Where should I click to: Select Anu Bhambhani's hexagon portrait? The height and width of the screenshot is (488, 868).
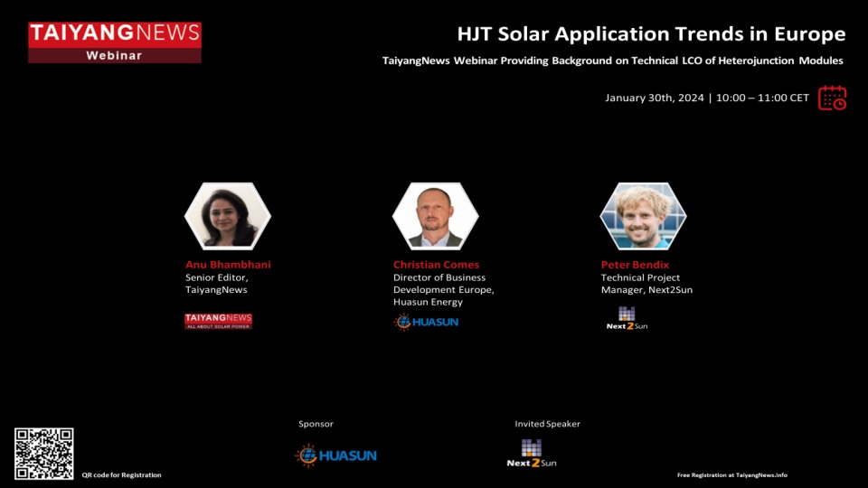coord(228,216)
